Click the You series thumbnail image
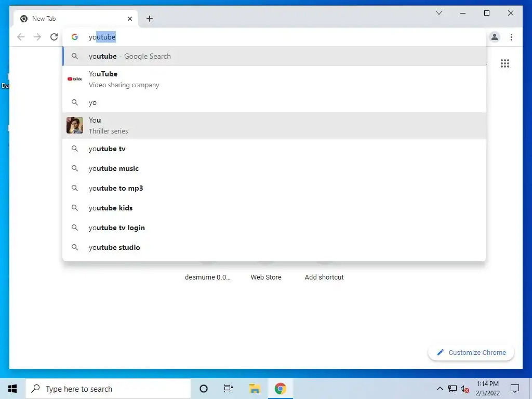Viewport: 532px width, 399px height. coord(75,125)
